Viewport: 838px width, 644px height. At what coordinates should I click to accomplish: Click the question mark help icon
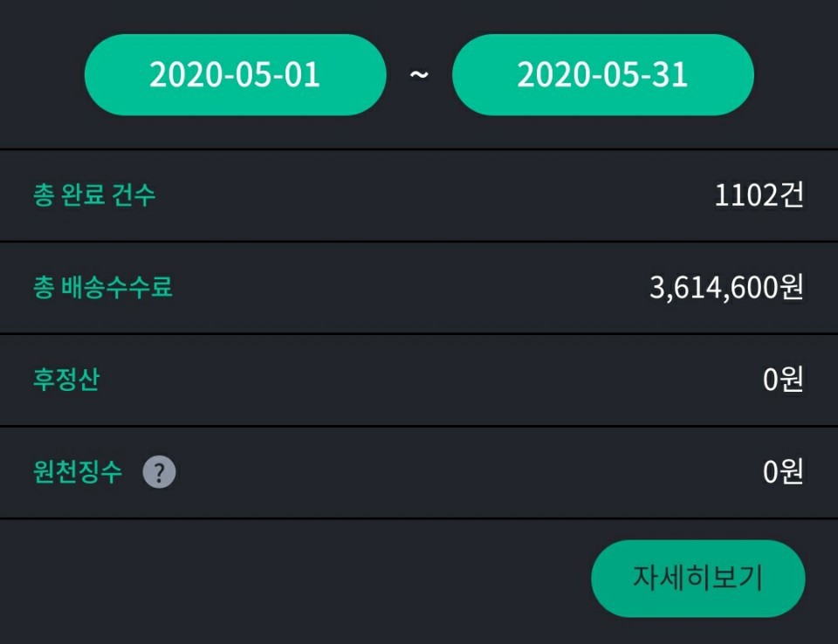[x=159, y=472]
